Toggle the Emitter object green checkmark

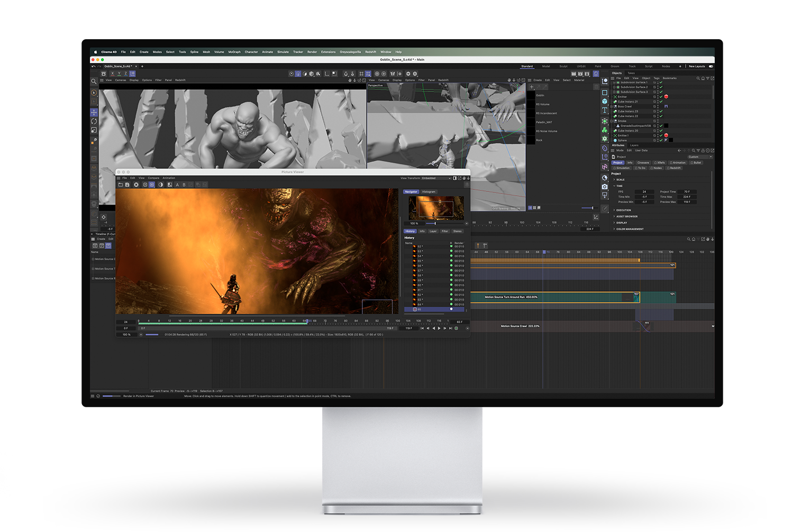(x=661, y=97)
